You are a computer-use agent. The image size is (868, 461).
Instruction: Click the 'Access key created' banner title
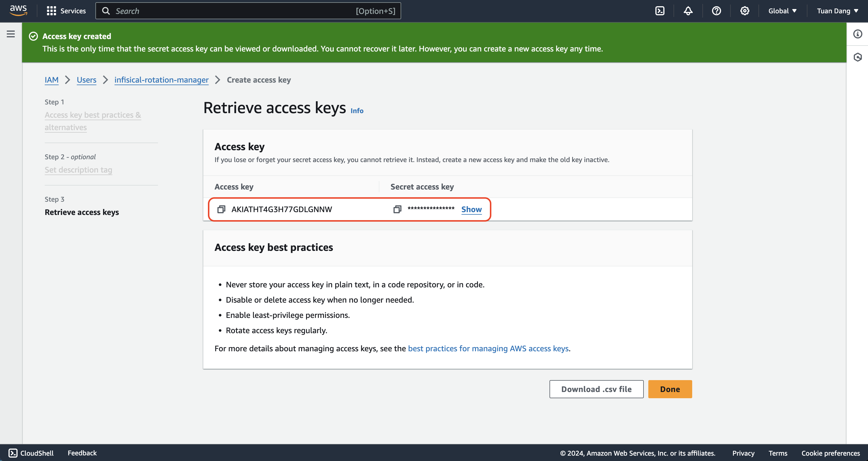pos(76,36)
